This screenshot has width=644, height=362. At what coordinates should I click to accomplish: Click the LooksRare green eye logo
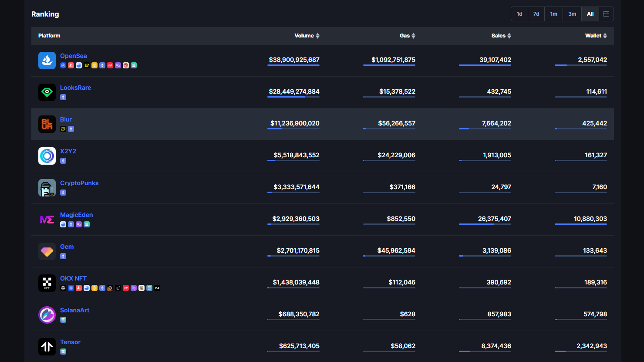point(47,92)
